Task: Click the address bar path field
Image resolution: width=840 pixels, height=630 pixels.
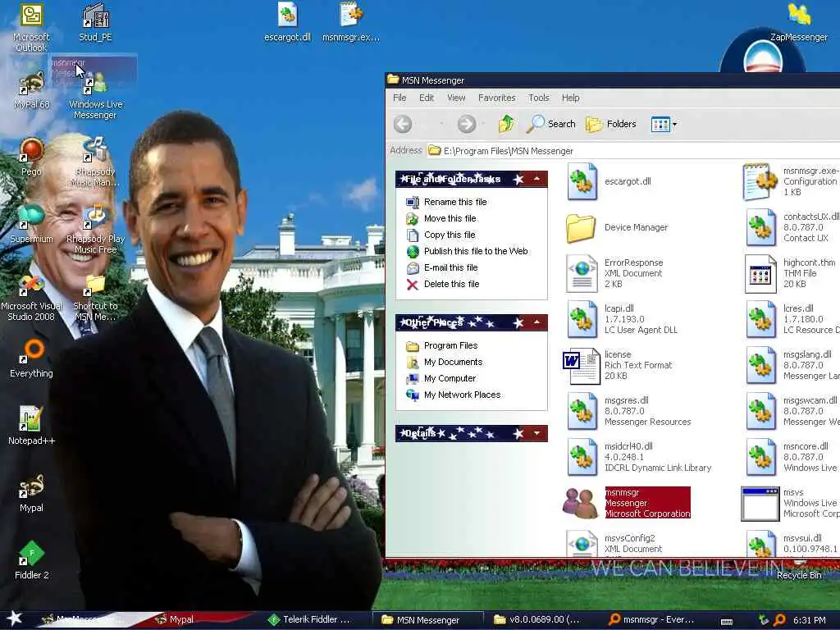Action: 632,151
